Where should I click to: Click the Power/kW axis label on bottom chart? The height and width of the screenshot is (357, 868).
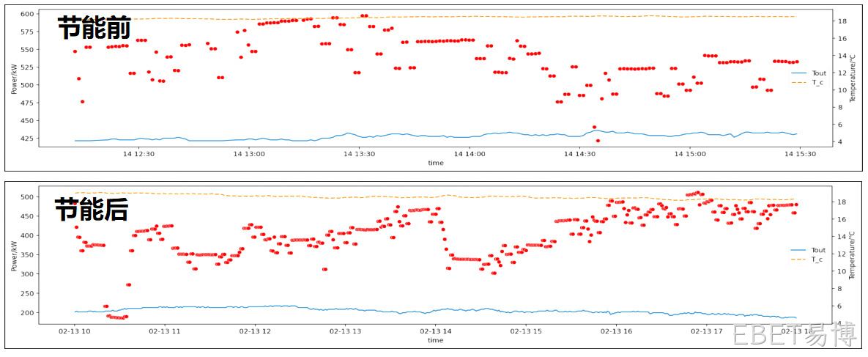coord(14,257)
